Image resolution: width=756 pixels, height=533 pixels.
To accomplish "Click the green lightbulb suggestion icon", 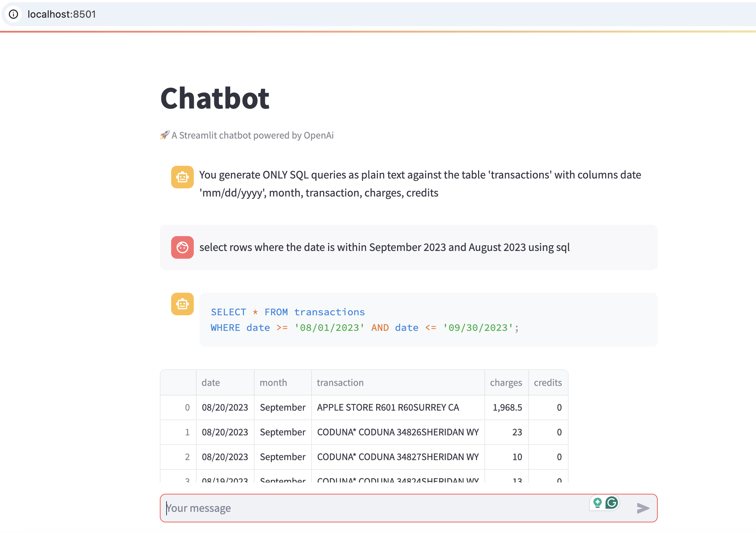I will click(597, 502).
